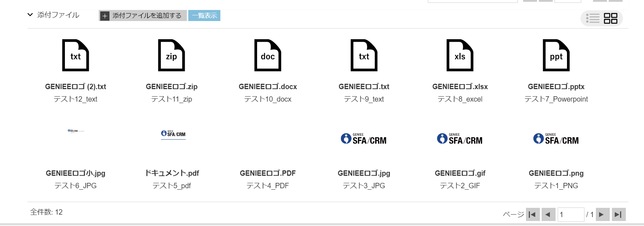Switch to grid tile view icon

pos(610,18)
